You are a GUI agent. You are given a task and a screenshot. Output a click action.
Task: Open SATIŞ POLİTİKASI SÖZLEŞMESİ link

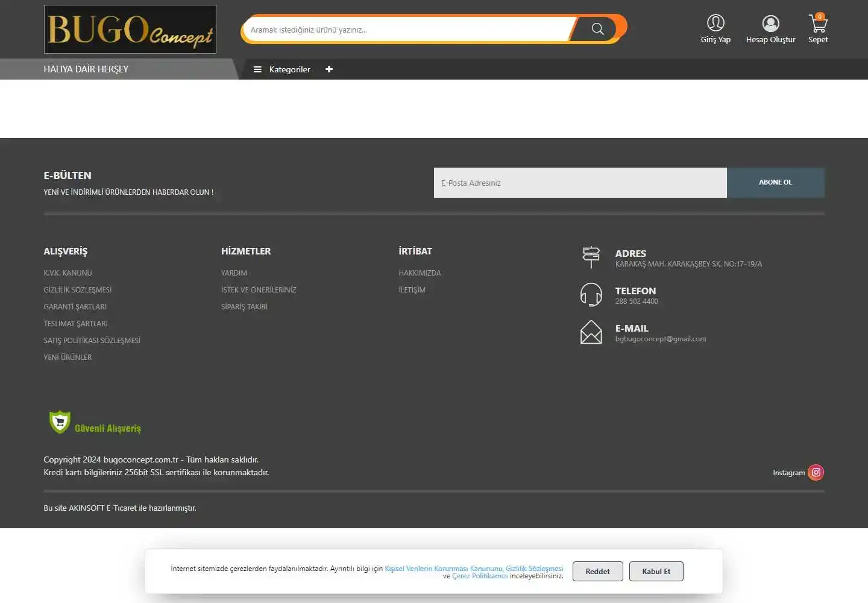click(x=92, y=341)
